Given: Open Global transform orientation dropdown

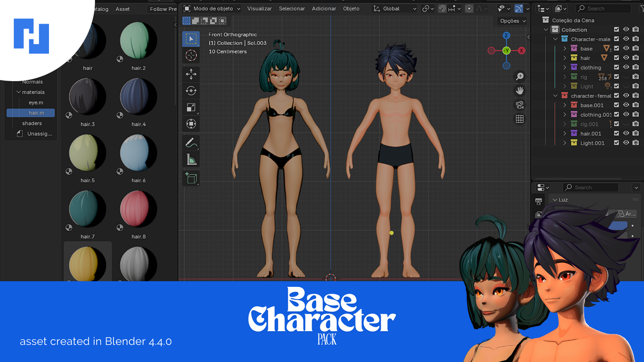Looking at the screenshot, I should tap(395, 9).
